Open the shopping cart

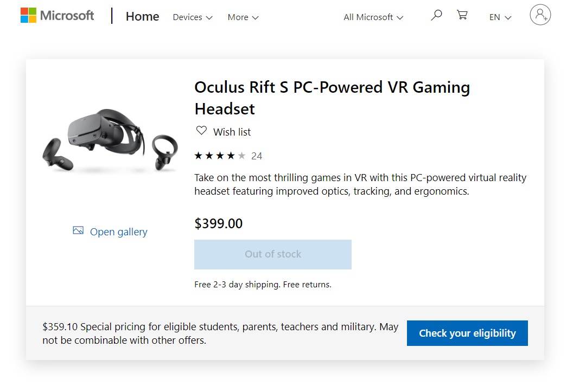[x=462, y=16]
